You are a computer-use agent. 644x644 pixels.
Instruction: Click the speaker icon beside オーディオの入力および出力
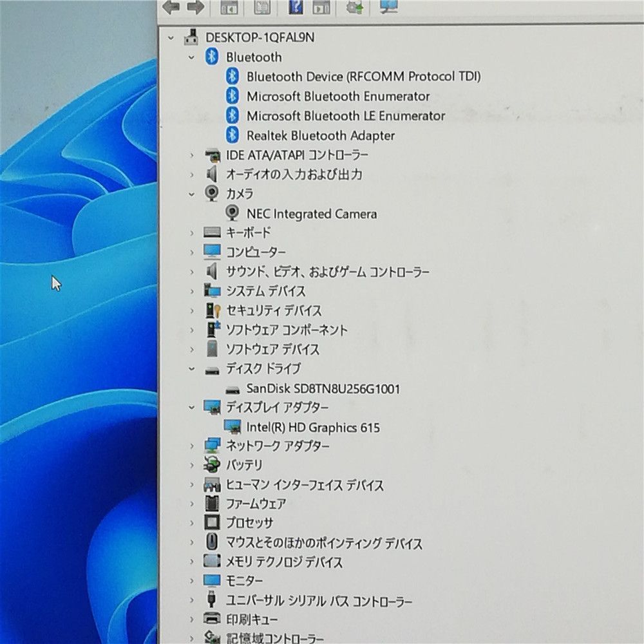click(x=211, y=174)
